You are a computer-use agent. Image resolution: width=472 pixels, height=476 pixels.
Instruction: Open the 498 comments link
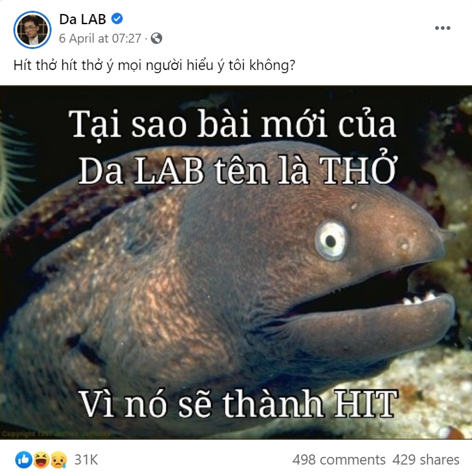pyautogui.click(x=339, y=459)
